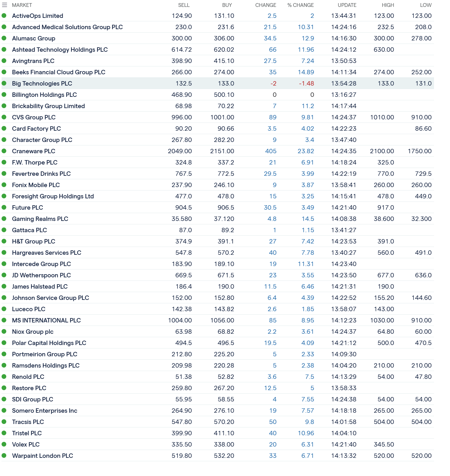
Task: Click Renold PLC update time 14:13:29
Action: [x=344, y=377]
